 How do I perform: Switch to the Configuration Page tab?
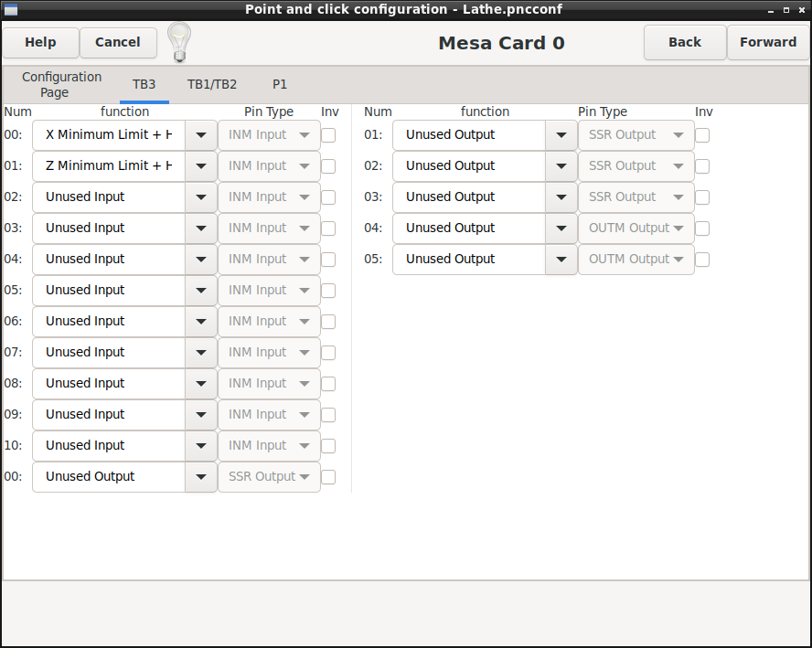pos(61,84)
